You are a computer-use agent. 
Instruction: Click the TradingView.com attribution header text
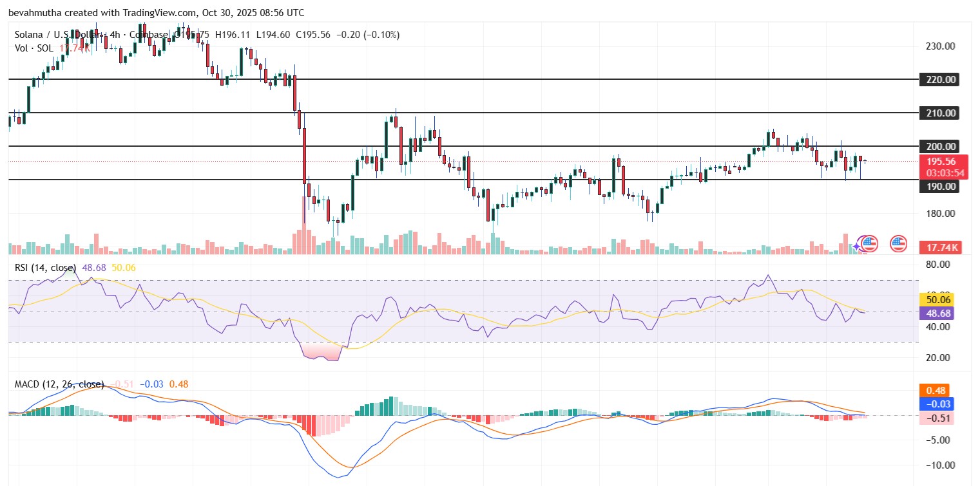[x=157, y=13]
